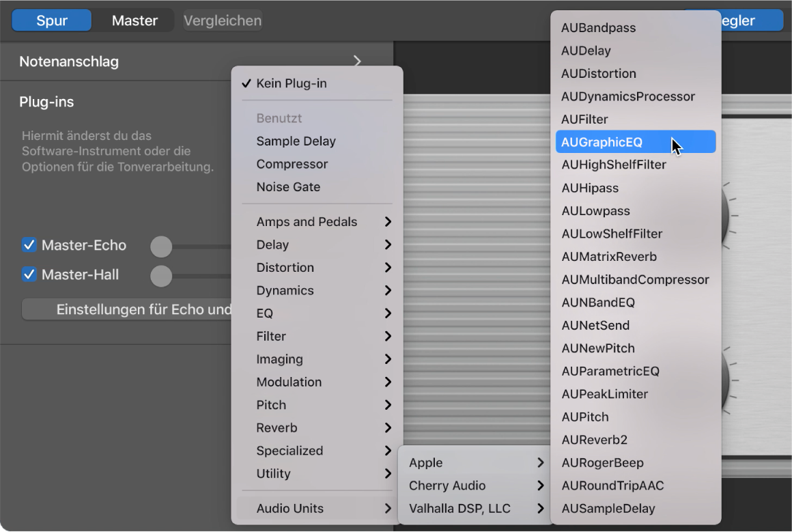Select the Spur tab
792x532 pixels.
[51, 20]
